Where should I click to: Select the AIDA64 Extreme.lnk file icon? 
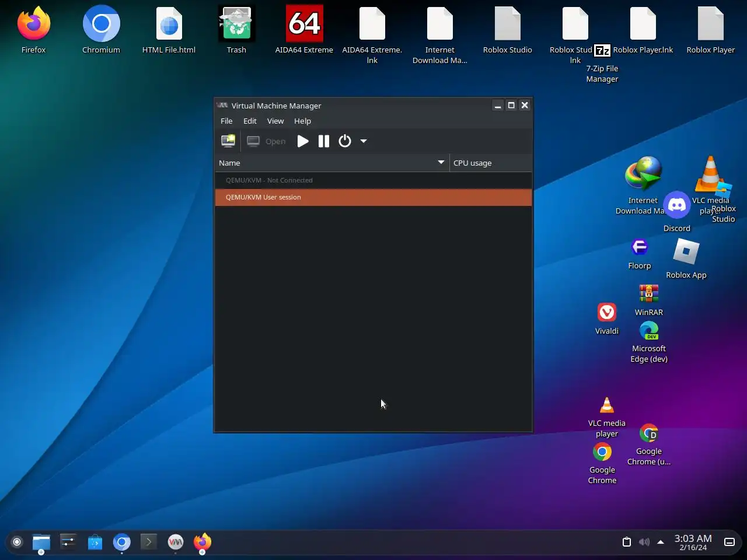point(372,24)
